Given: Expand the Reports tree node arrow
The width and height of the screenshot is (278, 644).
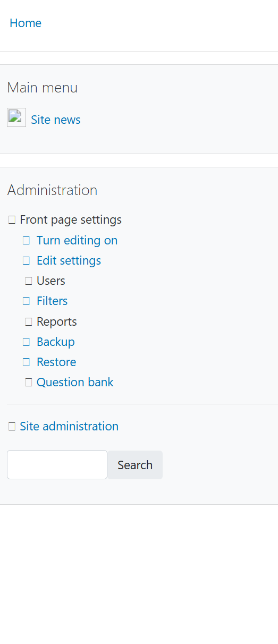Looking at the screenshot, I should pos(29,322).
